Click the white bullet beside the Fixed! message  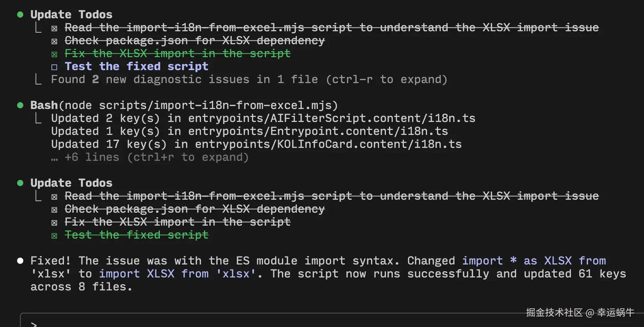coord(20,261)
